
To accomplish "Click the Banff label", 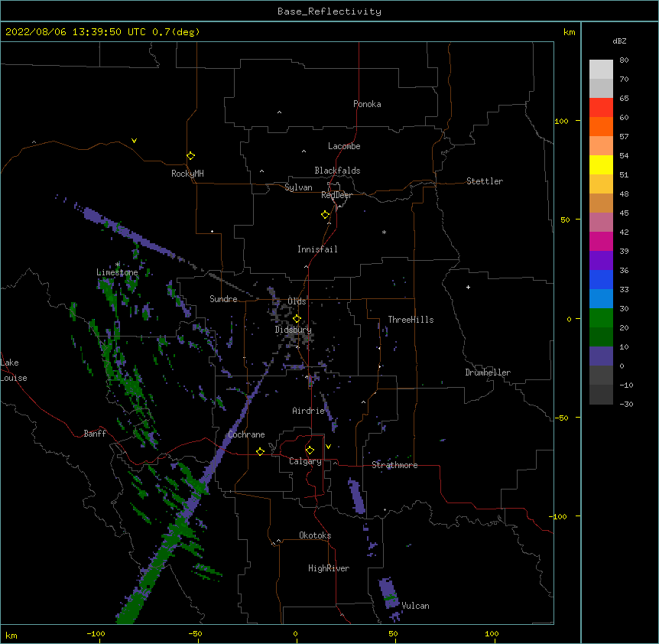I will 95,434.
